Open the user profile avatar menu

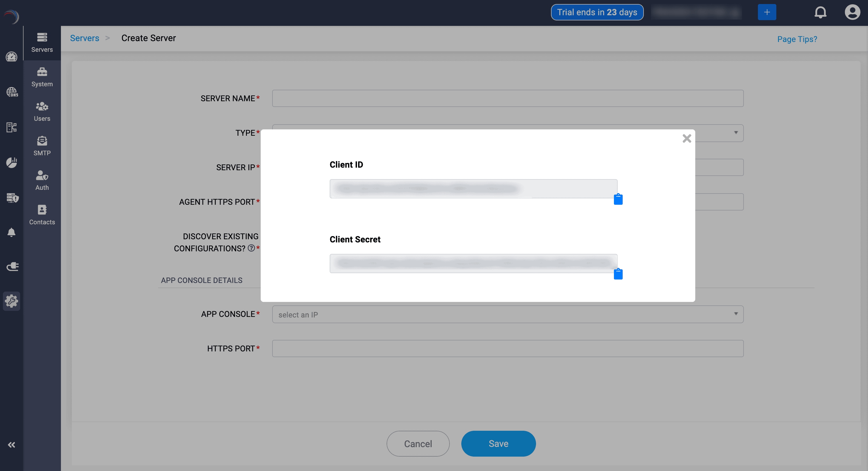click(x=852, y=12)
